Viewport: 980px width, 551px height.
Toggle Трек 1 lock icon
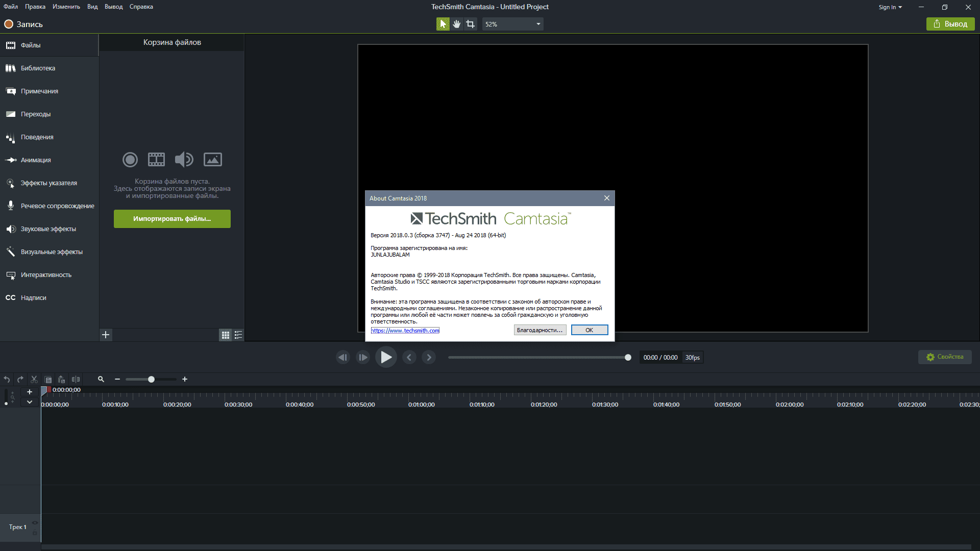[35, 533]
